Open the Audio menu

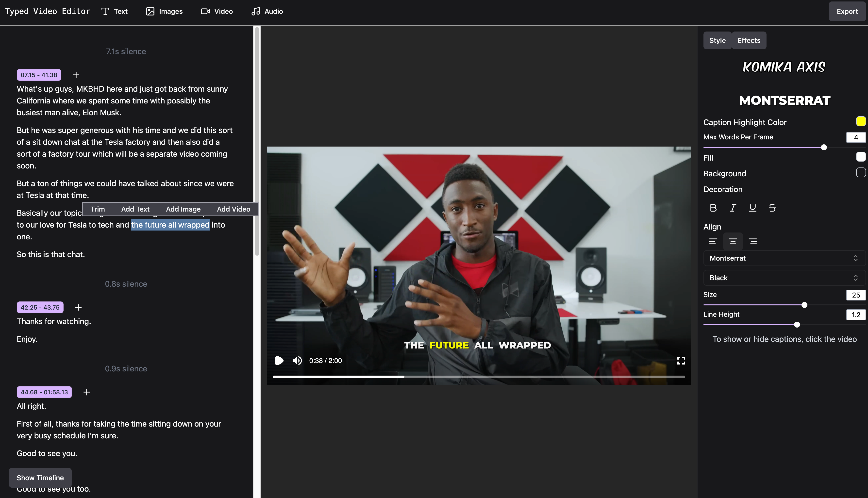(267, 11)
